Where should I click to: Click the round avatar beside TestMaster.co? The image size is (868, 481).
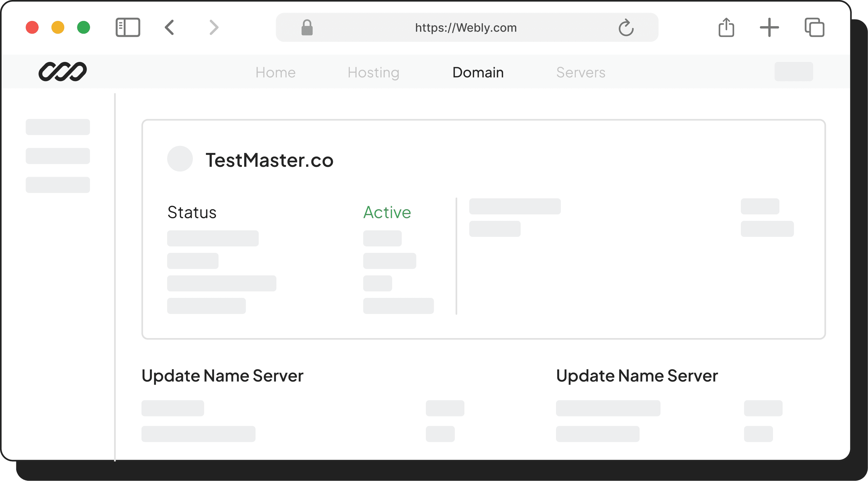(180, 159)
